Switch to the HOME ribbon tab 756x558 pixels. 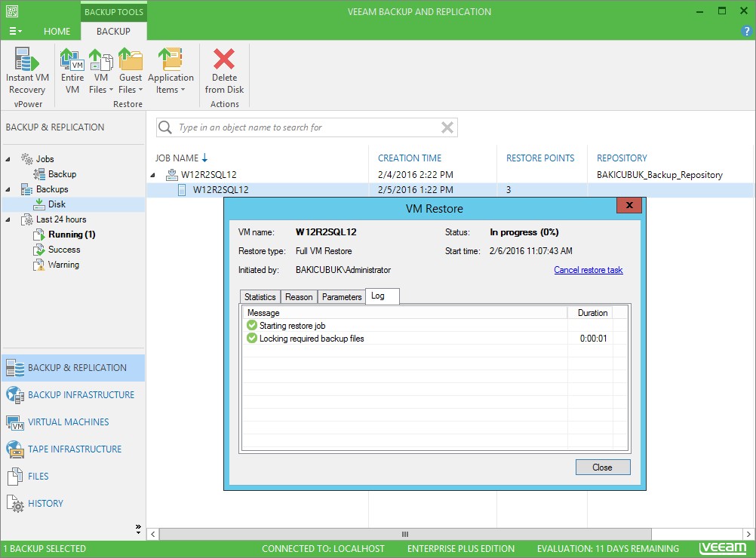pyautogui.click(x=57, y=32)
